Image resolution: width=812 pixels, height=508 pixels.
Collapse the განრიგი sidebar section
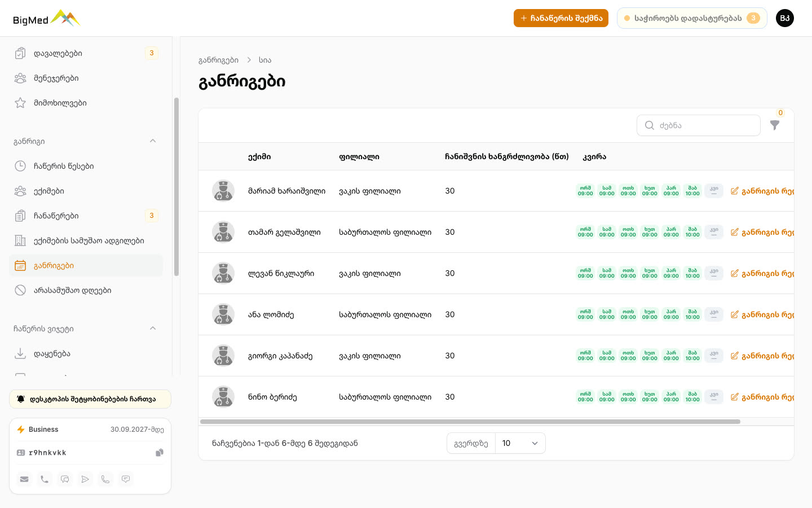point(153,141)
